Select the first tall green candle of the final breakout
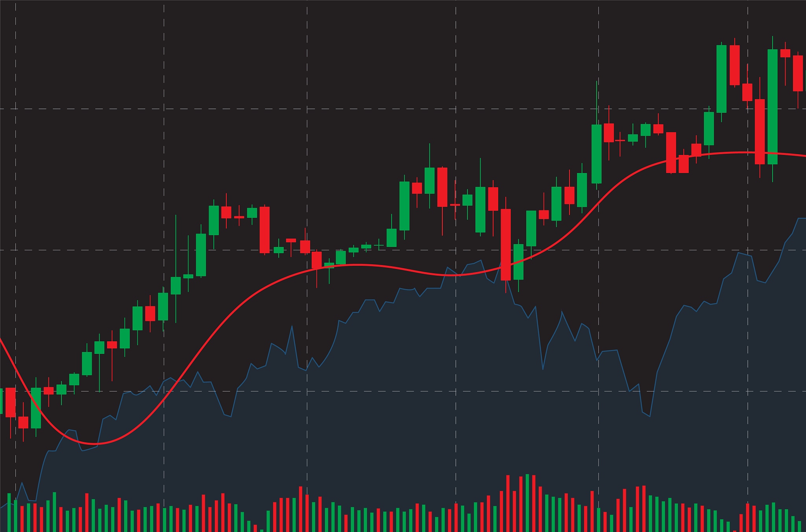The height and width of the screenshot is (532, 806). point(721,79)
